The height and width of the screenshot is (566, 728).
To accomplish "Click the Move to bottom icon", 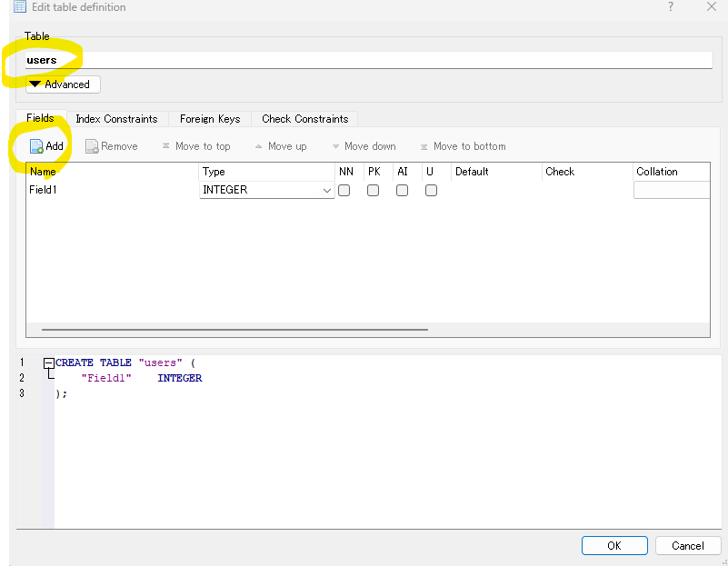I will 424,146.
